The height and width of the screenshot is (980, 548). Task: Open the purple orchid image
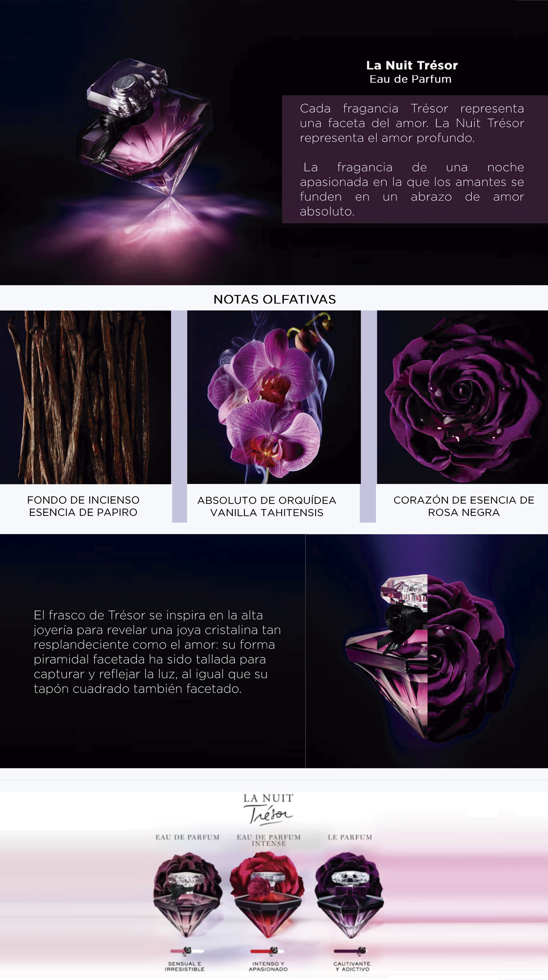point(274,397)
